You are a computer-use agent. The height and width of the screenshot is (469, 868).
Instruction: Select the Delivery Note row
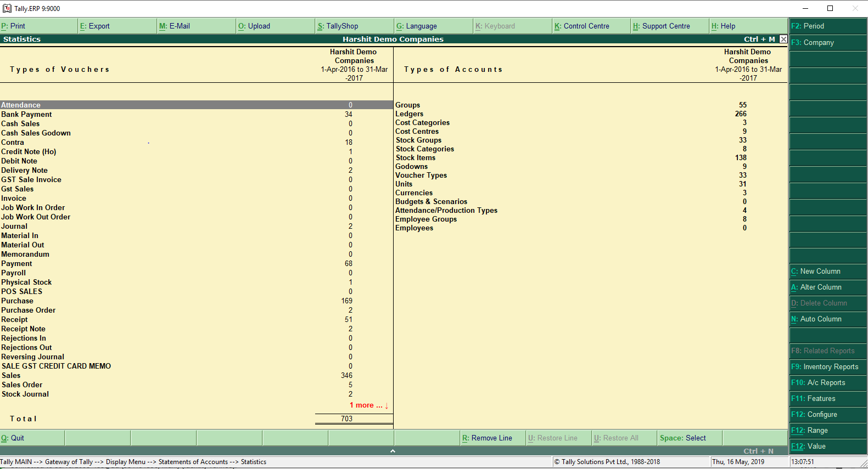[x=196, y=170]
